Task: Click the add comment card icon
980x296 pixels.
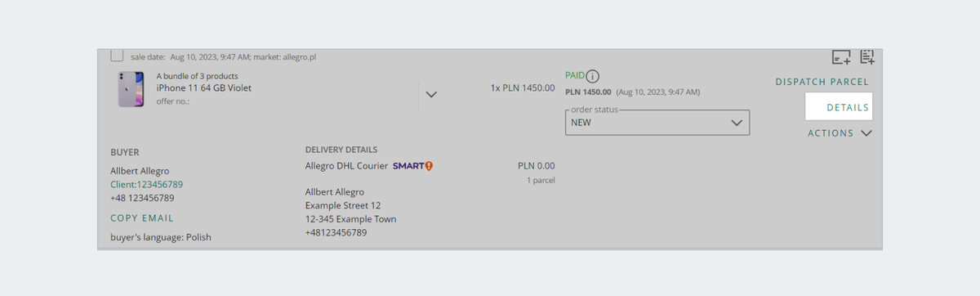Action: coord(841,57)
